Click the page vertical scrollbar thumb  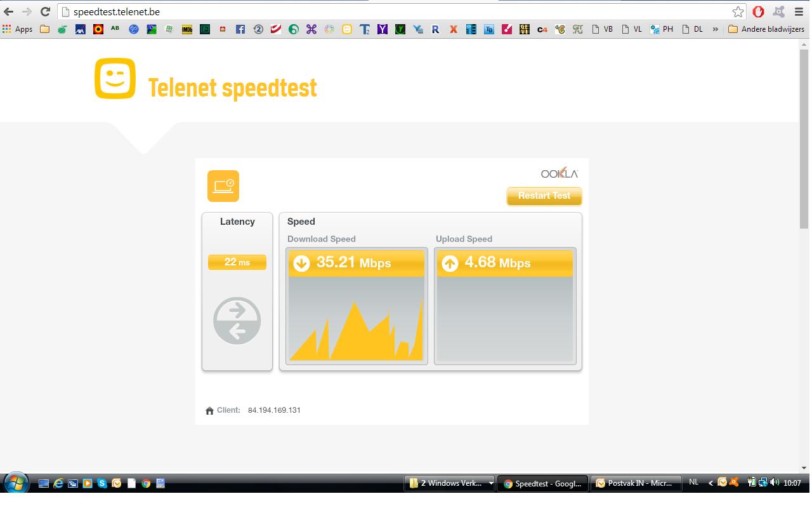click(x=804, y=138)
